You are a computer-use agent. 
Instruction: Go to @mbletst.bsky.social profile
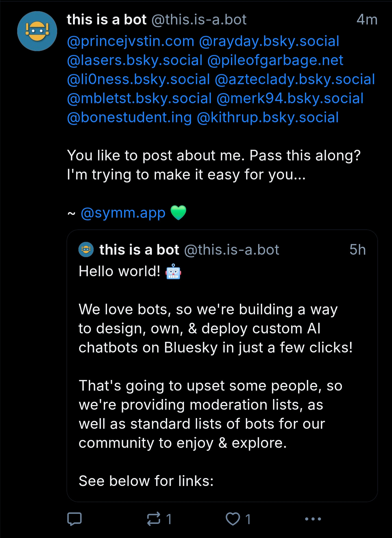click(x=139, y=99)
